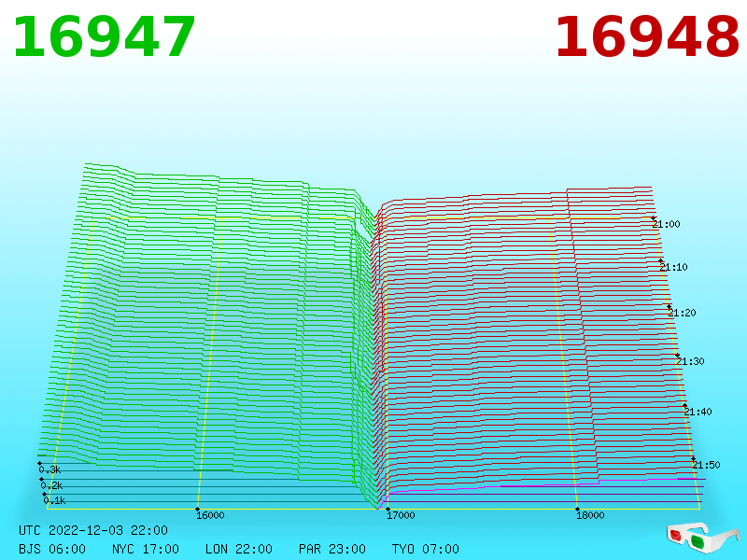Image resolution: width=747 pixels, height=560 pixels.
Task: Click the TYO 07:00 time label
Action: click(x=426, y=549)
